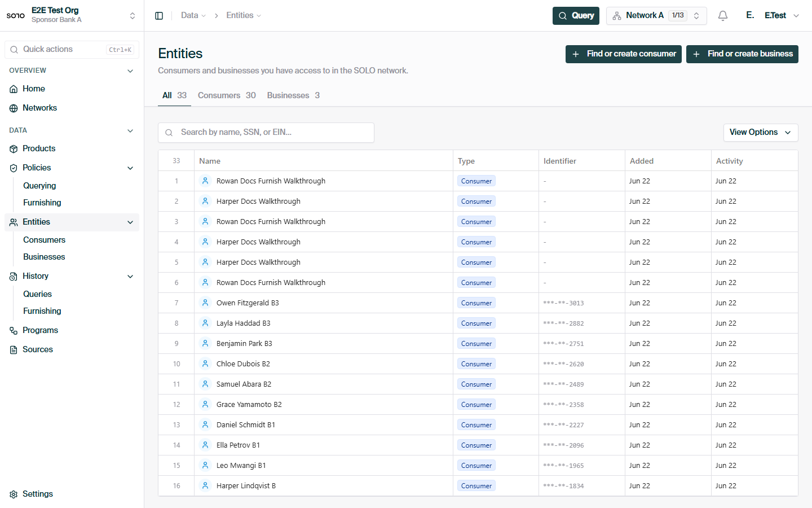Switch to the Businesses 3 tab
This screenshot has height=508, width=812.
tap(293, 95)
